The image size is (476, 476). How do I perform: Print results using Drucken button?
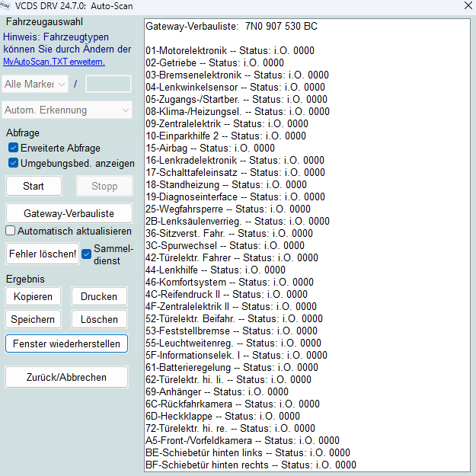click(99, 296)
